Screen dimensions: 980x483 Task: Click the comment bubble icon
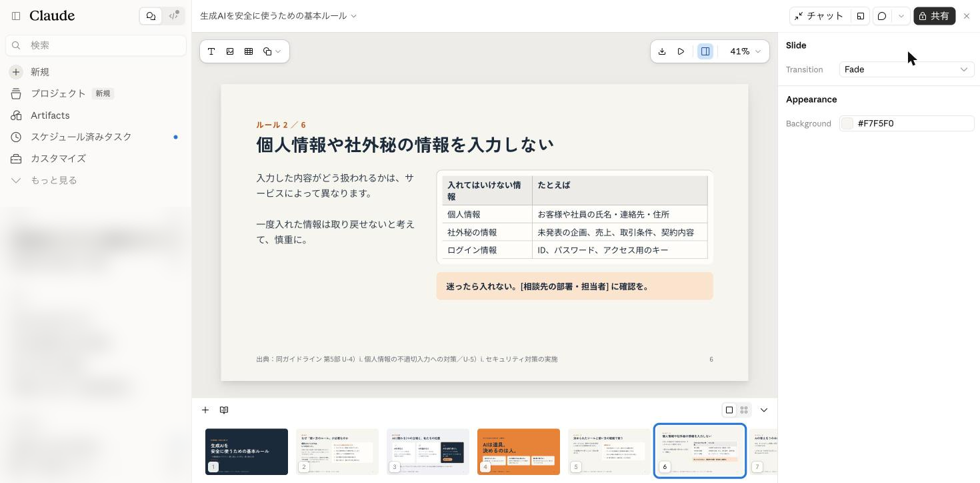click(x=882, y=16)
